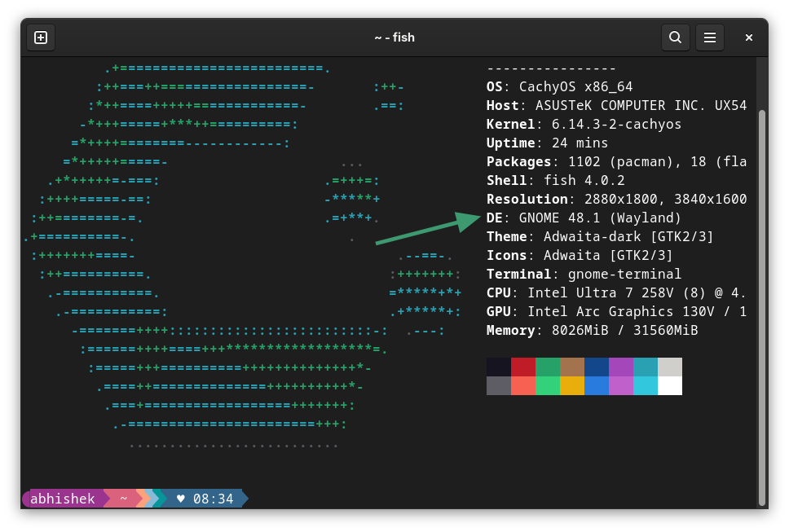Open the hamburger menu
789x532 pixels.
[709, 37]
